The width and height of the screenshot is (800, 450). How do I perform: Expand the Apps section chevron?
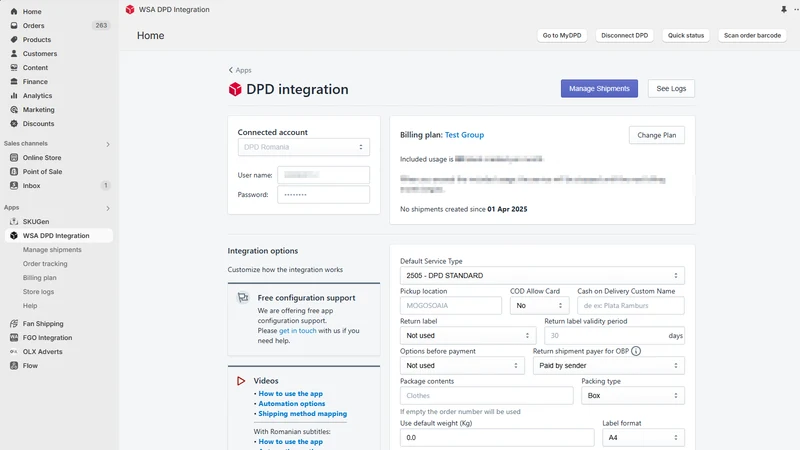coord(108,208)
